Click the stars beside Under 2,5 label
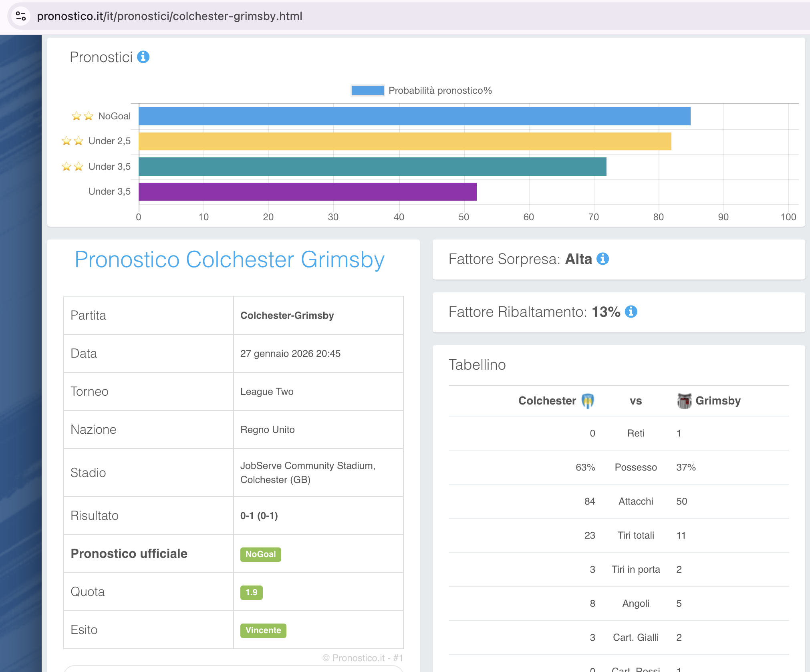 tap(73, 141)
